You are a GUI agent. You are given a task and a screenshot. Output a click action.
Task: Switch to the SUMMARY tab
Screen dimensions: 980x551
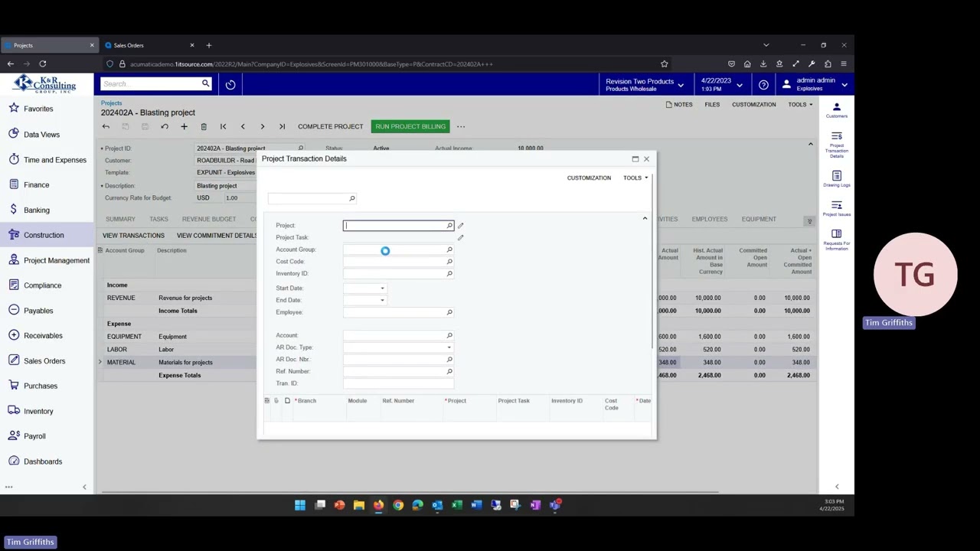(x=120, y=219)
